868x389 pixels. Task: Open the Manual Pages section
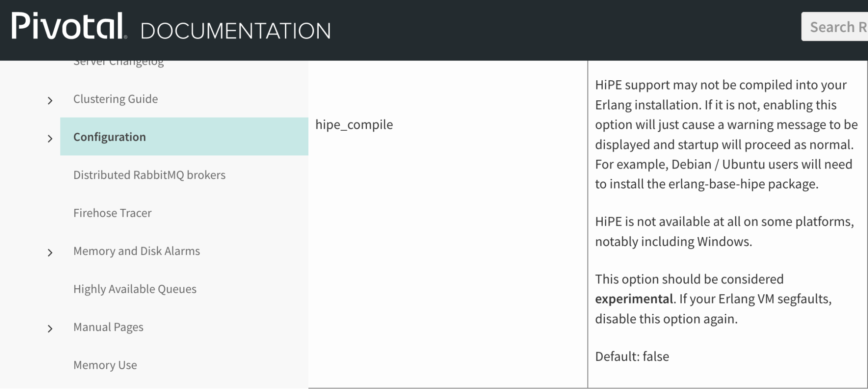click(x=109, y=327)
